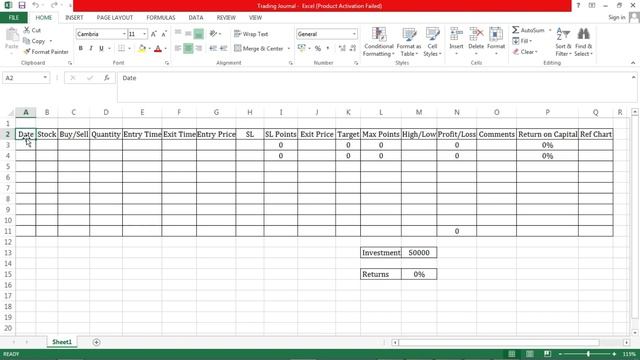Viewport: 640px width, 360px height.
Task: Open Find & Select binoculars
Action: [584, 42]
